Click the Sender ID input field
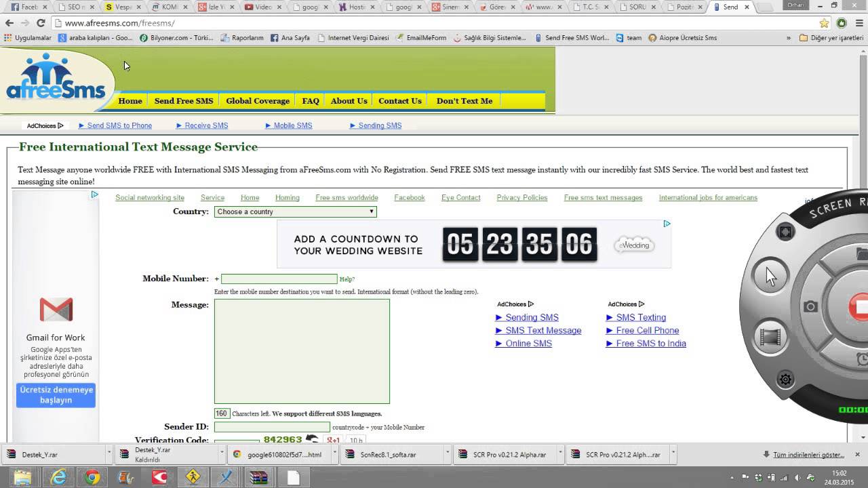The width and height of the screenshot is (868, 488). point(272,427)
